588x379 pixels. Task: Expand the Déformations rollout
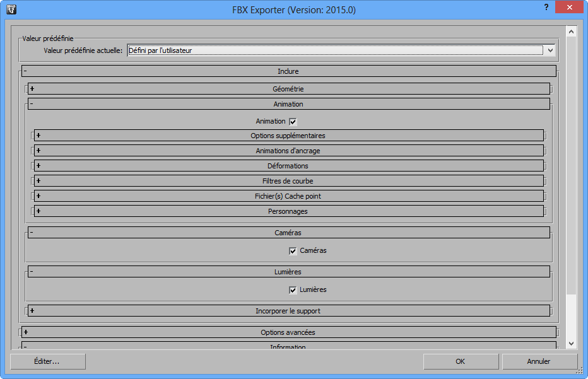coord(289,166)
